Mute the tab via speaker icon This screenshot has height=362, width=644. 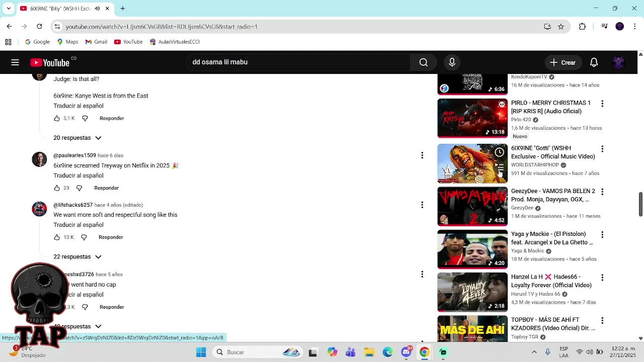point(97,9)
